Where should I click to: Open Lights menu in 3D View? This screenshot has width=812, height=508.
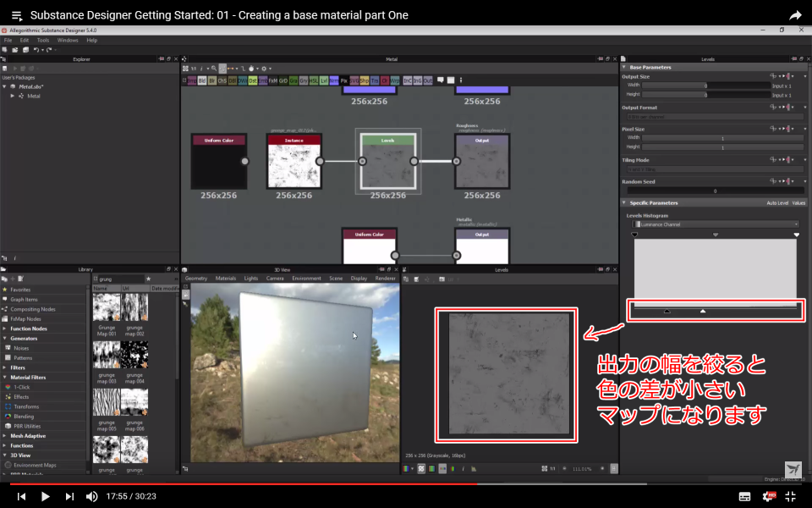click(x=251, y=279)
